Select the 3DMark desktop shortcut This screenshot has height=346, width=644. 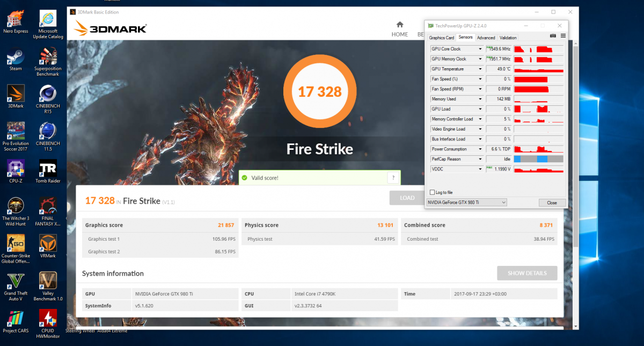[x=16, y=97]
